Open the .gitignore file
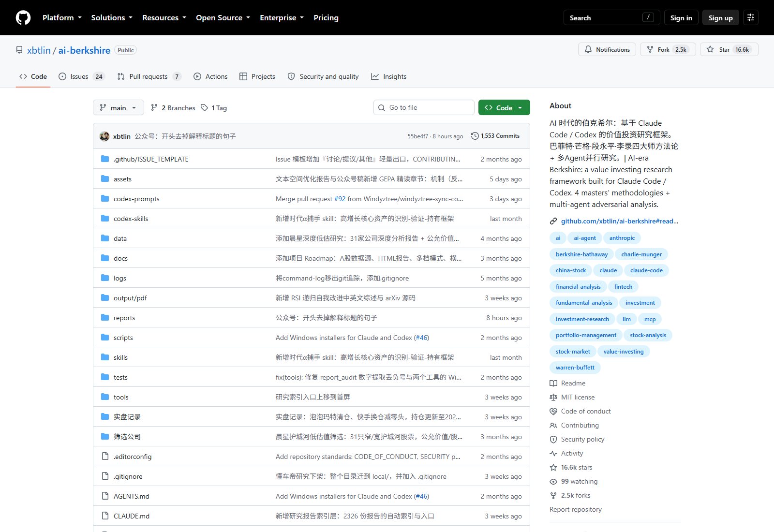Screen dimensions: 774x532 pyautogui.click(x=128, y=476)
